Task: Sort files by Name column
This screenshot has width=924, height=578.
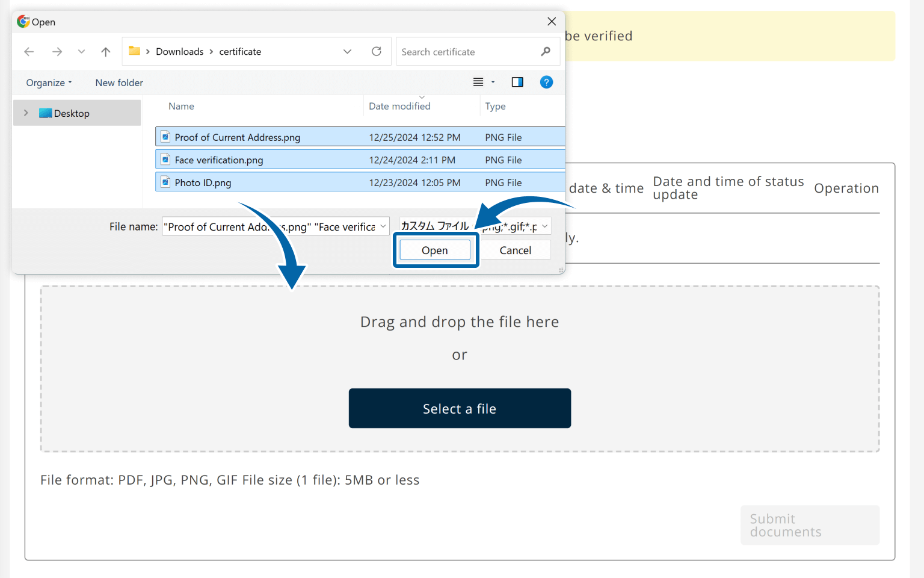Action: (181, 106)
